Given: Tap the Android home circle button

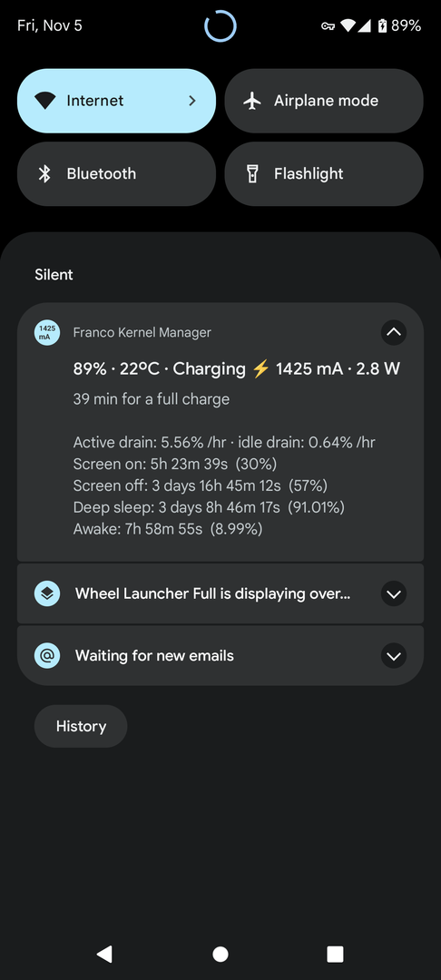Looking at the screenshot, I should tap(220, 954).
